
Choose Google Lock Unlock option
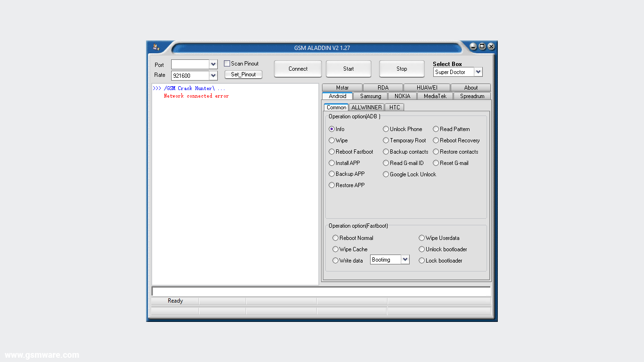pos(386,174)
